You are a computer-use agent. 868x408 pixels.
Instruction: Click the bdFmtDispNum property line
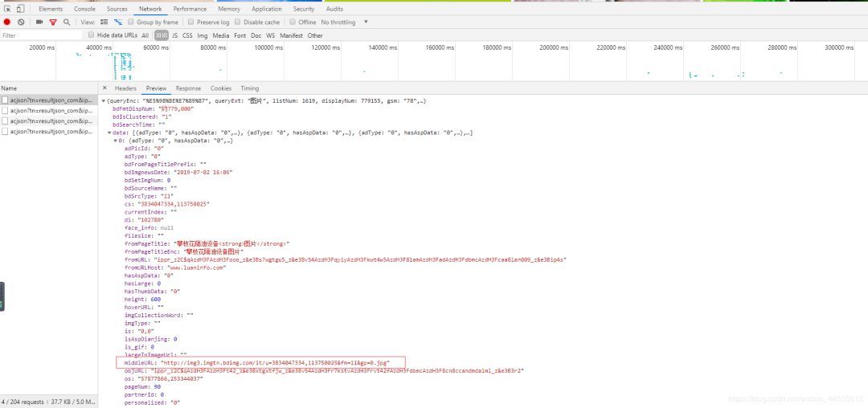(153, 109)
